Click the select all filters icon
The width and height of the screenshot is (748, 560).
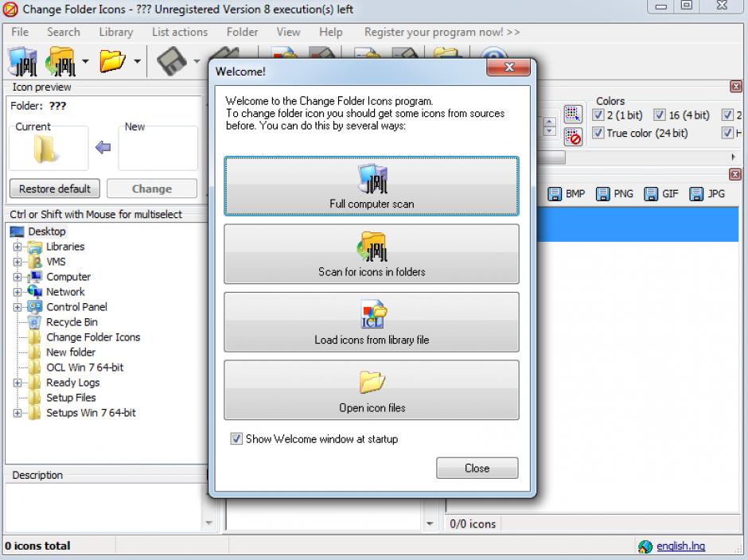[572, 115]
